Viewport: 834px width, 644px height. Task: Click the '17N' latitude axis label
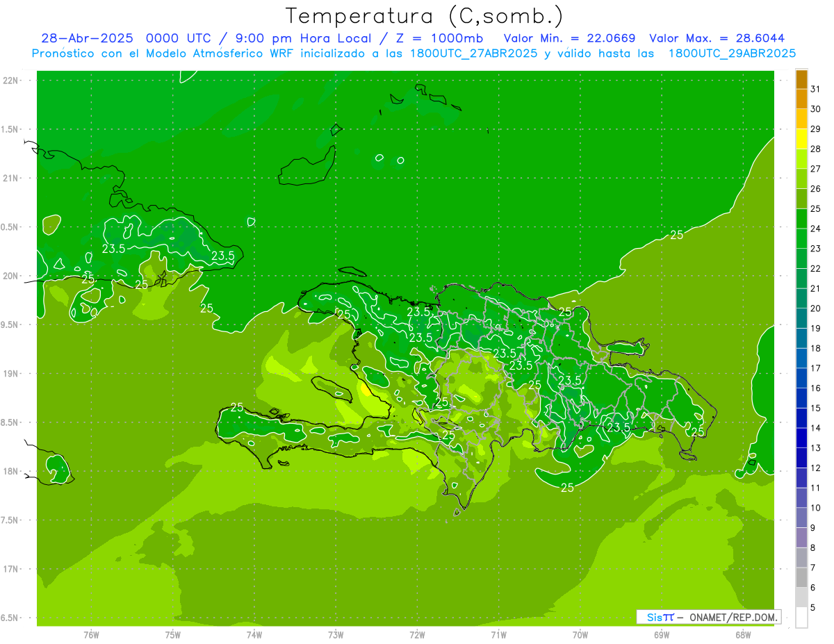coord(10,570)
